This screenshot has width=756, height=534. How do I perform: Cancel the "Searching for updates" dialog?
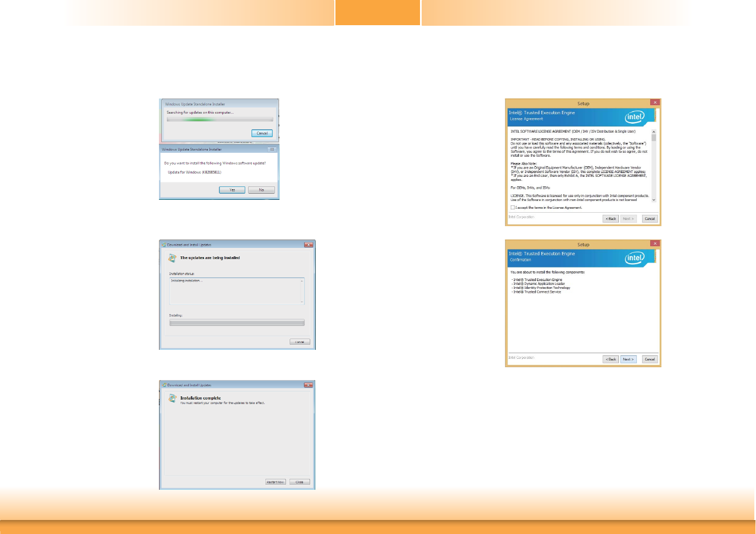pyautogui.click(x=262, y=133)
